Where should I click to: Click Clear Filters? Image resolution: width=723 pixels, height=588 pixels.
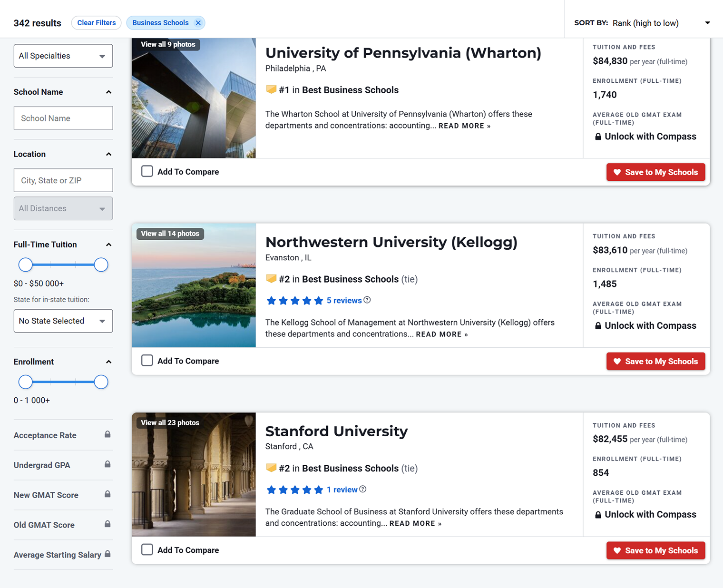tap(96, 22)
